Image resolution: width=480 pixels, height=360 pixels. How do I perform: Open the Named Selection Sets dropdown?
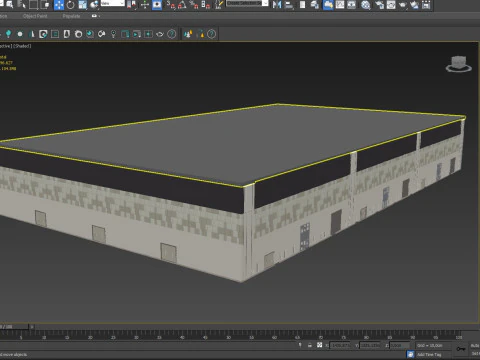coord(247,3)
